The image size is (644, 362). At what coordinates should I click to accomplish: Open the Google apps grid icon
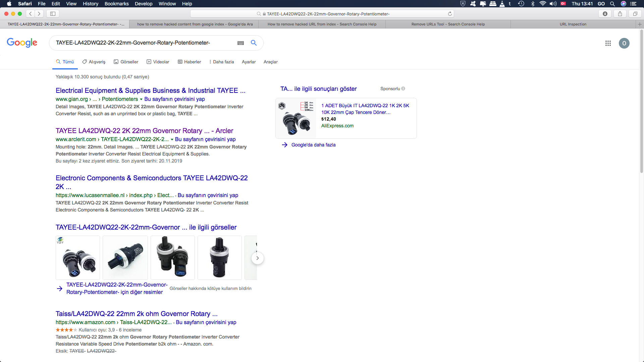click(x=608, y=43)
